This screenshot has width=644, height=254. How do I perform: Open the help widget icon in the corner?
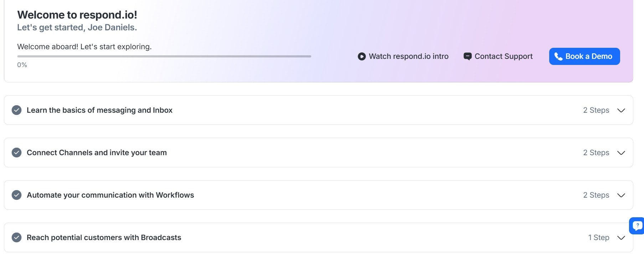(637, 226)
